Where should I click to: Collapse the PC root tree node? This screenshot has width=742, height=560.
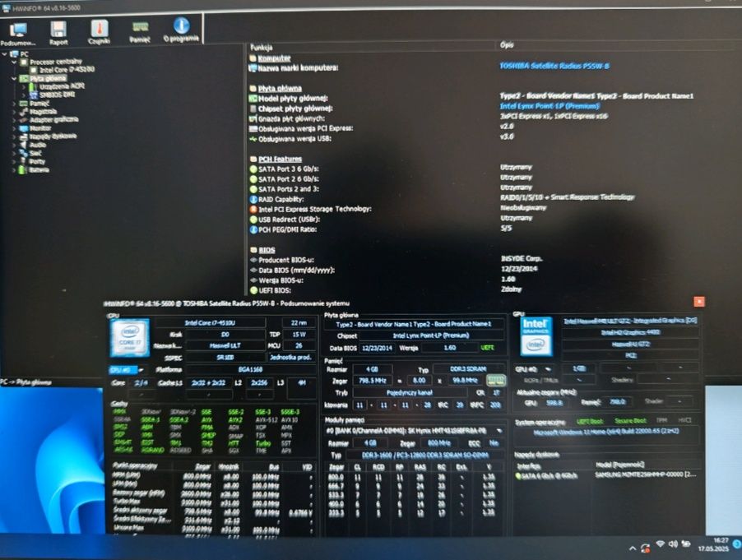[5, 54]
